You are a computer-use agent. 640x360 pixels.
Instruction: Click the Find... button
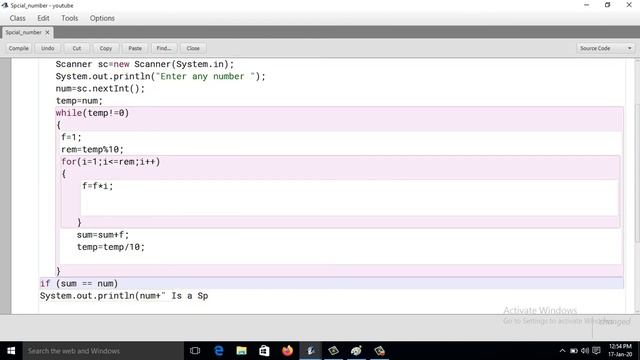[164, 48]
